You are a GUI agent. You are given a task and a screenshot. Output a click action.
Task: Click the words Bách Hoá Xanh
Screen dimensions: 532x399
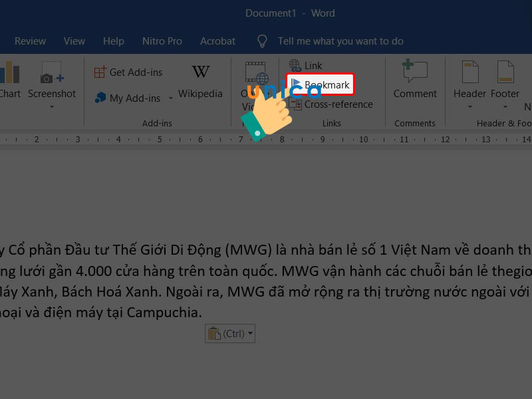coord(111,292)
